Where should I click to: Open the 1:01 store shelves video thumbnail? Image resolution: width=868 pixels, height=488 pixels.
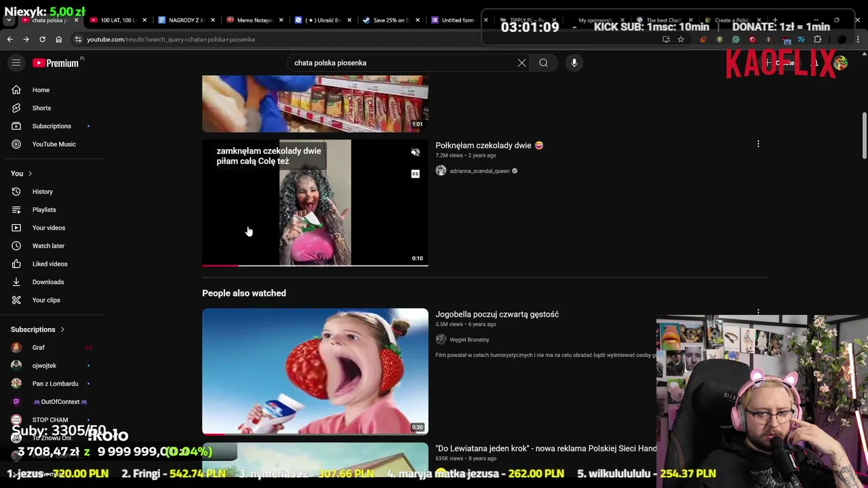coord(315,104)
